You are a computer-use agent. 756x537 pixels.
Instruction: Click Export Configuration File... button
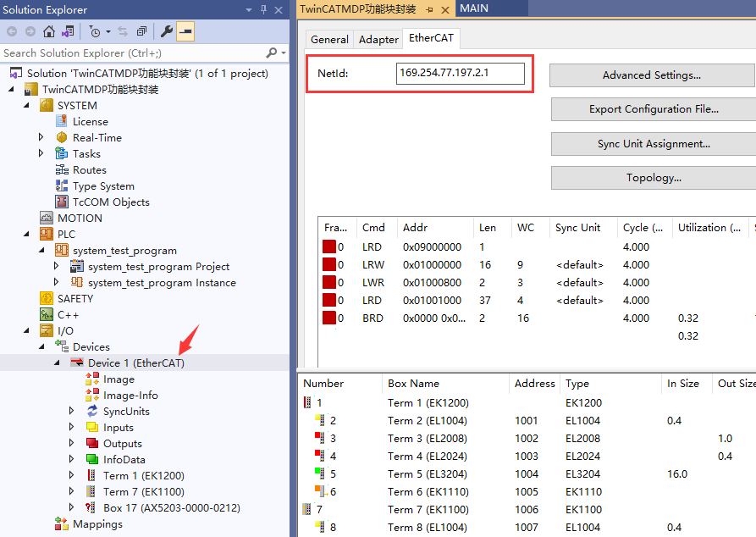coord(654,109)
